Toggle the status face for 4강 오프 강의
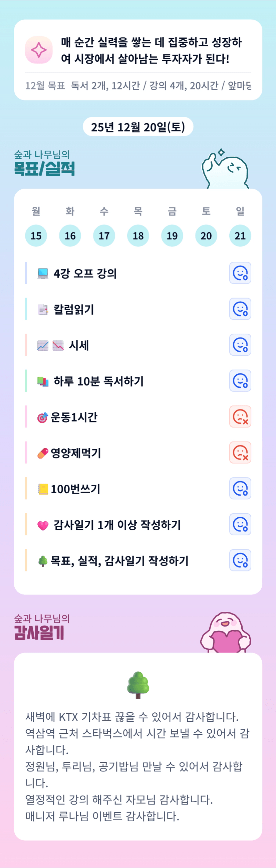This screenshot has height=868, width=276. pyautogui.click(x=240, y=273)
